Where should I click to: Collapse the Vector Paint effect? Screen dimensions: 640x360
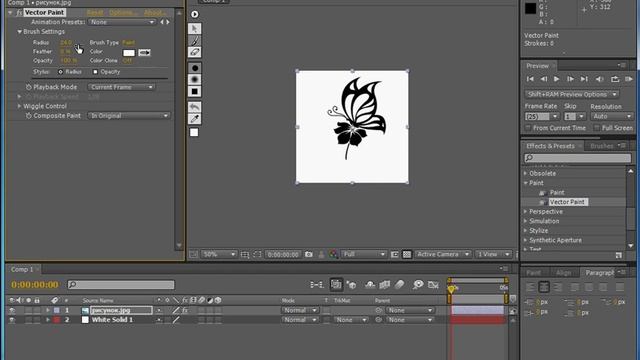click(x=10, y=13)
